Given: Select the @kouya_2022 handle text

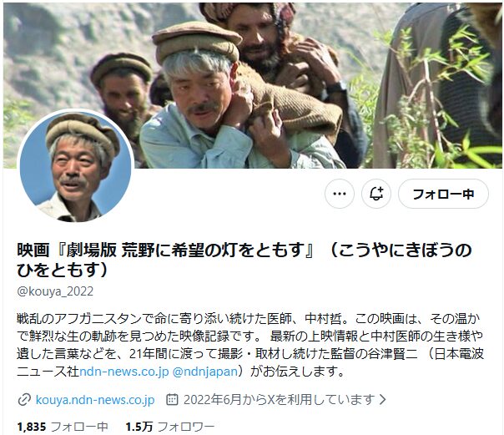Looking at the screenshot, I should [55, 291].
